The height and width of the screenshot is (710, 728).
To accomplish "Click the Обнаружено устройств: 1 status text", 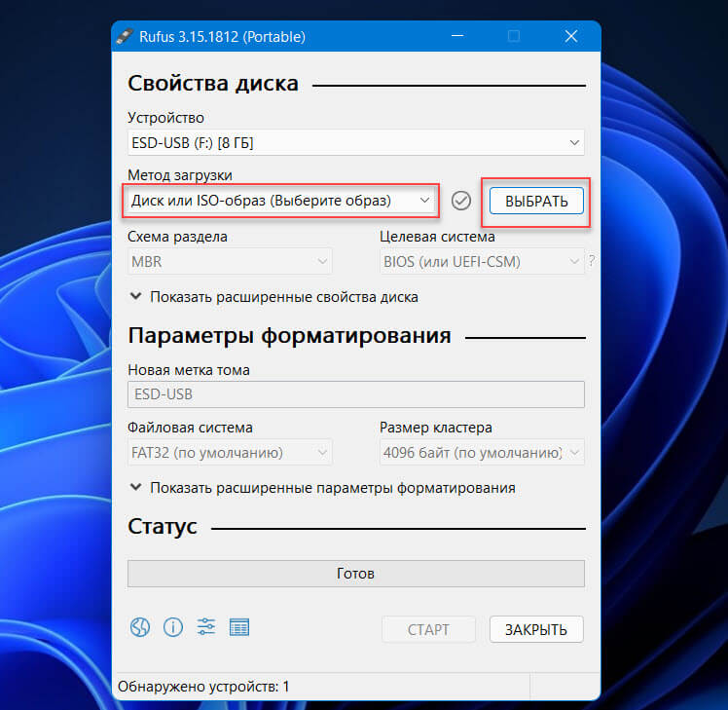I will 203,687.
